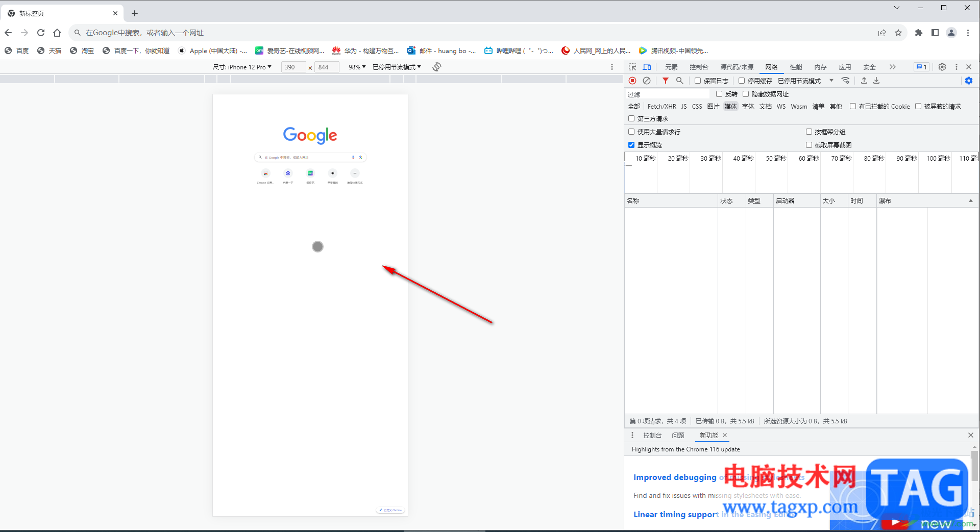The image size is (980, 532).
Task: Open Chrome profile avatar
Action: (951, 33)
